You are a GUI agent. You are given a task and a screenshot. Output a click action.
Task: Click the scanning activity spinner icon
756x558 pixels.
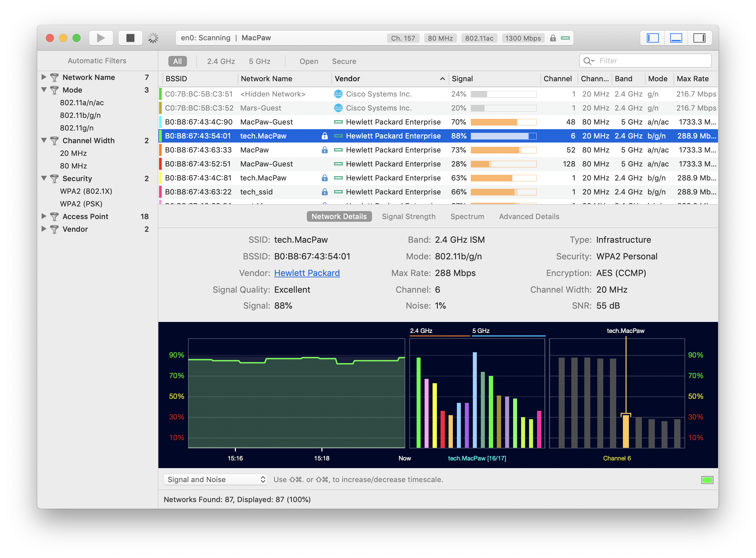coord(153,38)
